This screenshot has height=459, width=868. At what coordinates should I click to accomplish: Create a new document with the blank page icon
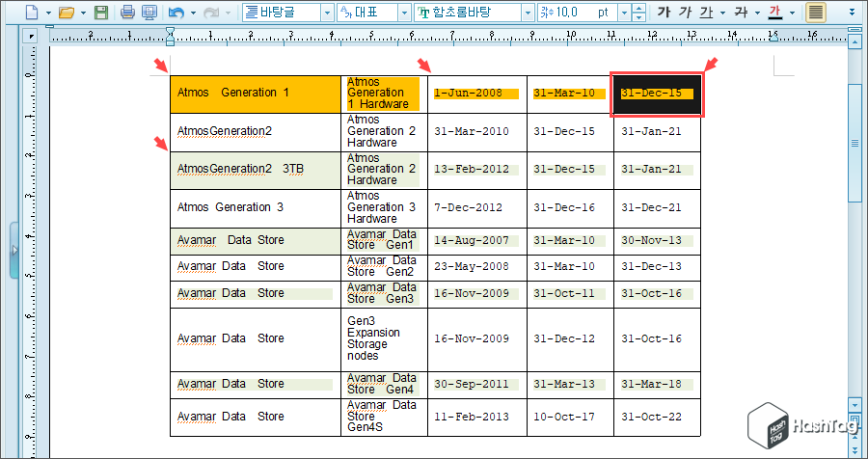click(32, 13)
